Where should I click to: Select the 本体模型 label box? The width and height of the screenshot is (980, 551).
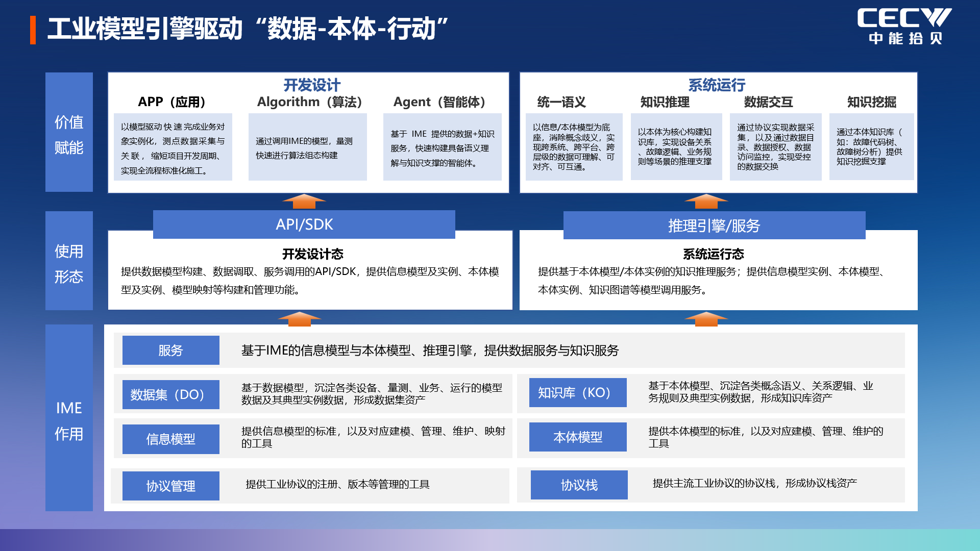[577, 437]
